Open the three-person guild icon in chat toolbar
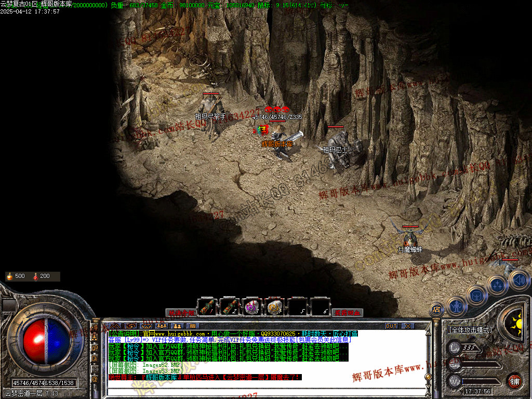 click(162, 326)
